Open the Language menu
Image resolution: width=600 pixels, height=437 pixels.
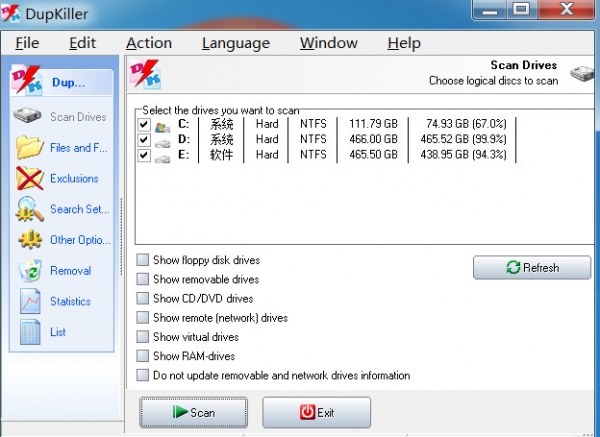[235, 43]
